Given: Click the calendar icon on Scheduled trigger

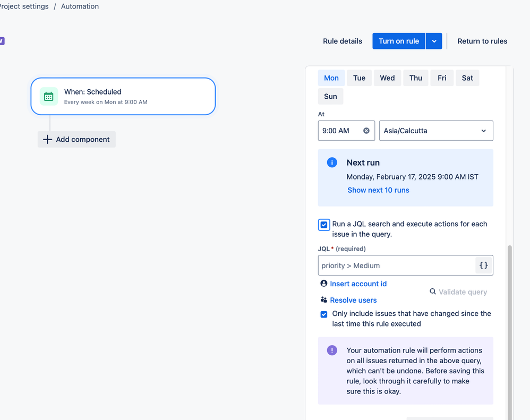Looking at the screenshot, I should click(x=49, y=97).
